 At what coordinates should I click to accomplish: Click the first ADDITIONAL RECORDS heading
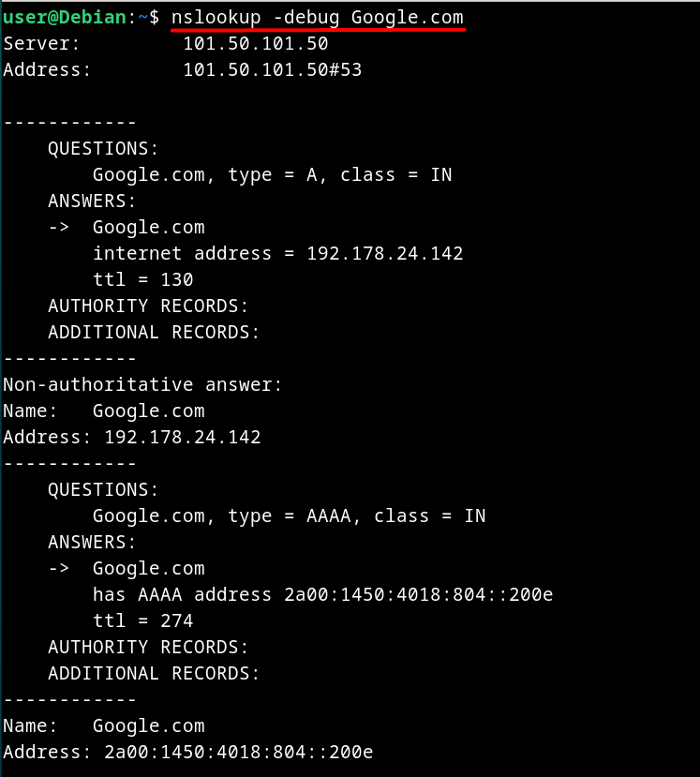[154, 333]
